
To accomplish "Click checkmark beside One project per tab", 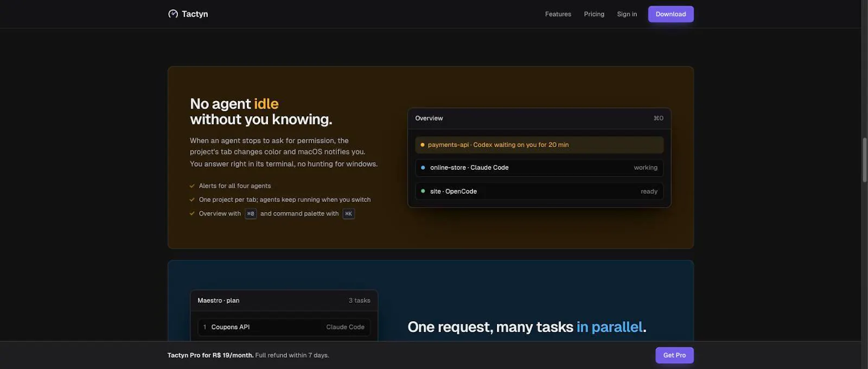I will (x=192, y=200).
